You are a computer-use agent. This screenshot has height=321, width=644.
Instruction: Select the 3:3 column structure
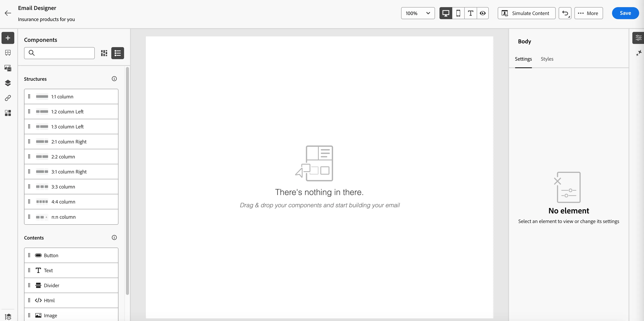point(71,186)
